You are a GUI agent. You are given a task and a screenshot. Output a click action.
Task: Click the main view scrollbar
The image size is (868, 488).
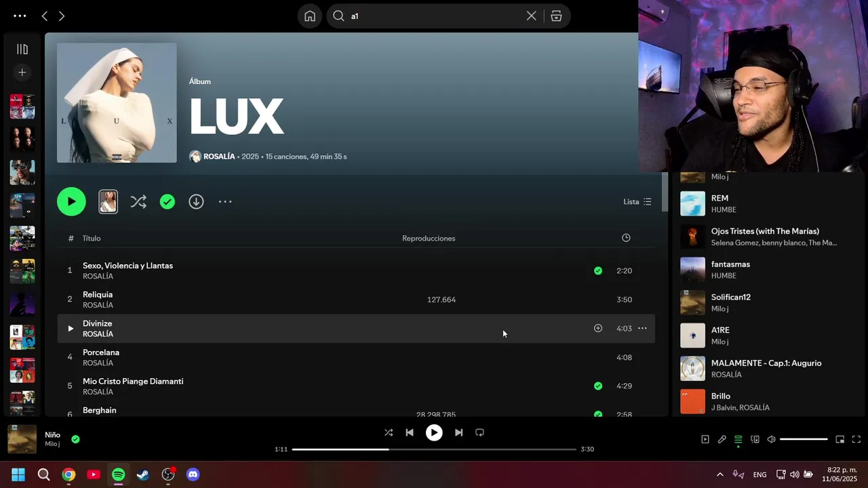[665, 192]
